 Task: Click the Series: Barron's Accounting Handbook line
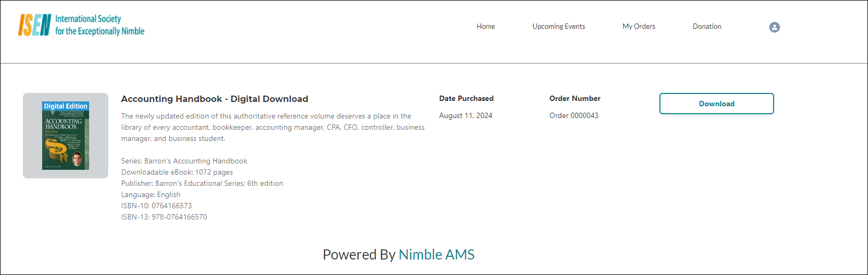click(x=184, y=161)
